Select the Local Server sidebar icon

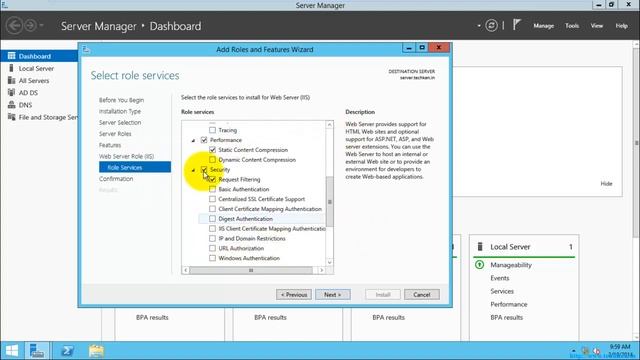point(11,68)
